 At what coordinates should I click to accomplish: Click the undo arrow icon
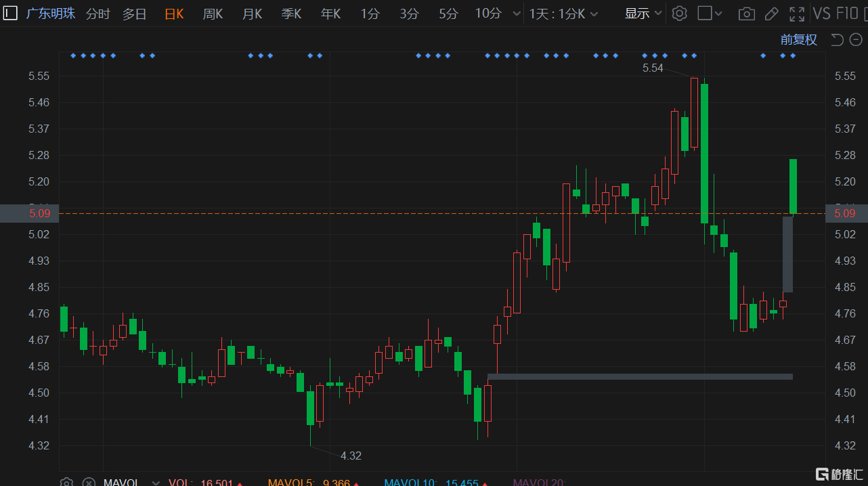click(x=837, y=40)
